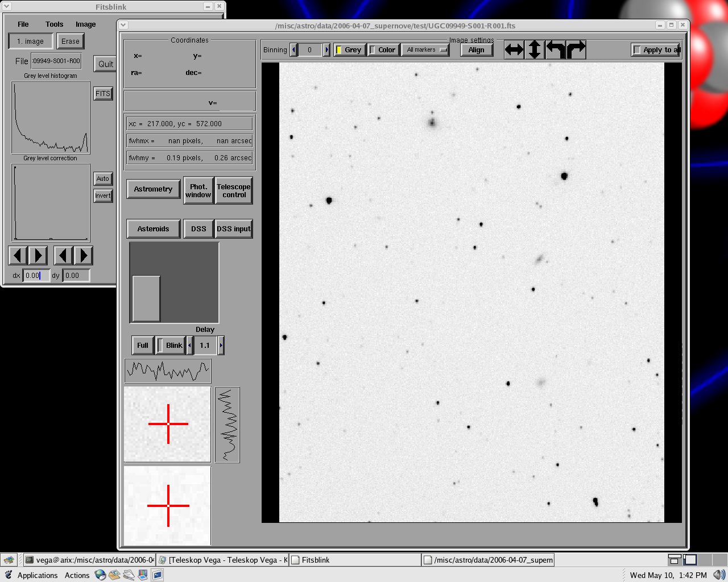
Task: Click the Grey level correction curve box
Action: (51, 202)
